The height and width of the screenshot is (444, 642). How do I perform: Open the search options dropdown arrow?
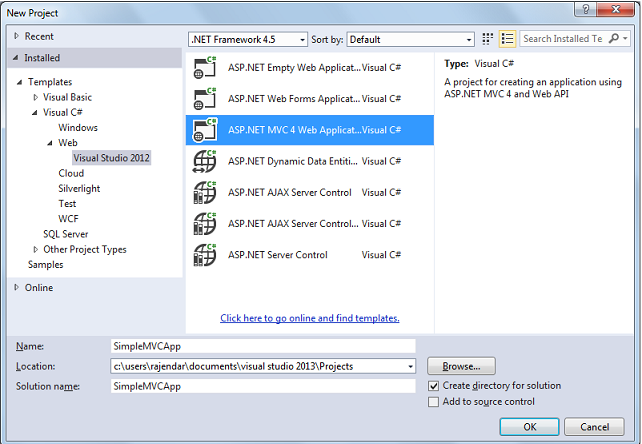pos(625,39)
